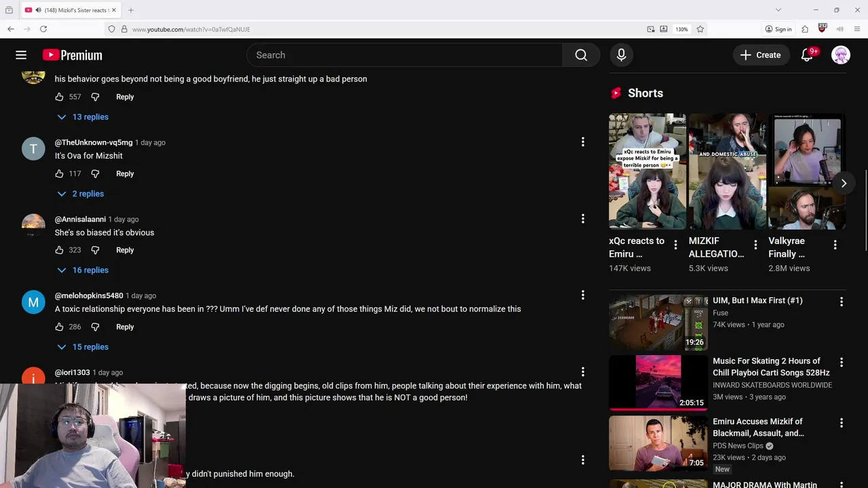Viewport: 868px width, 488px height.
Task: Reply to the @melohopkins5480 comment
Action: pos(125,327)
